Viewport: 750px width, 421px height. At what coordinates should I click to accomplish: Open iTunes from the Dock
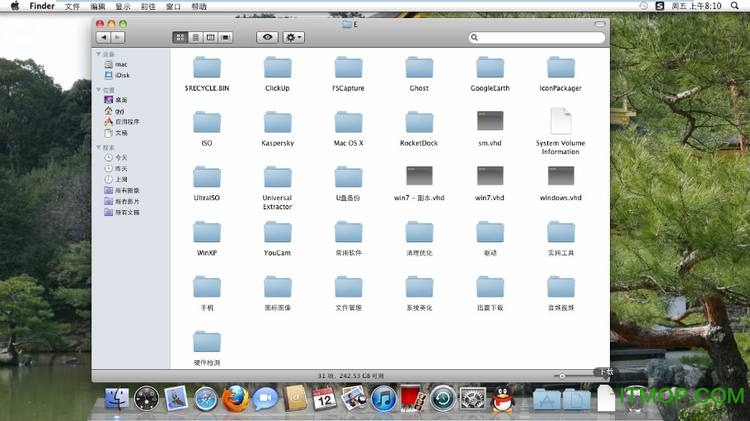point(383,399)
